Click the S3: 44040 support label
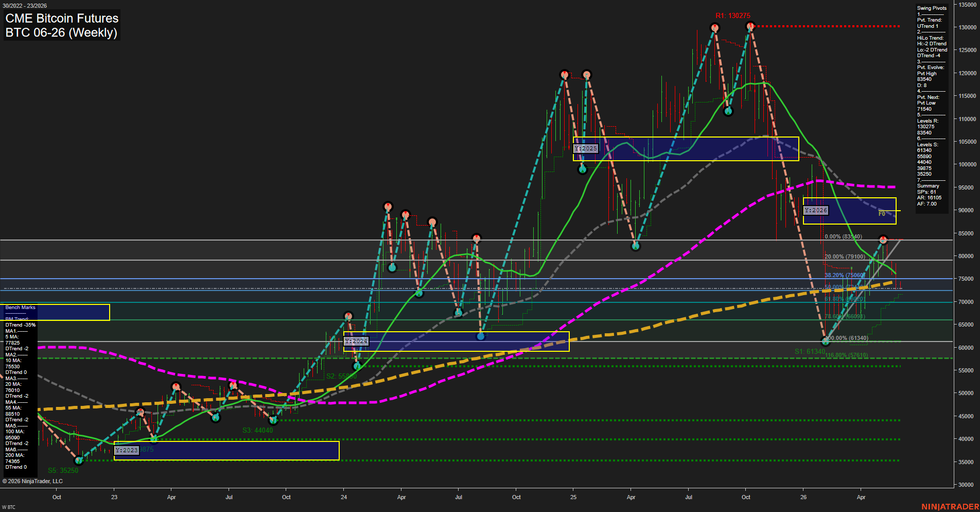 [x=257, y=430]
